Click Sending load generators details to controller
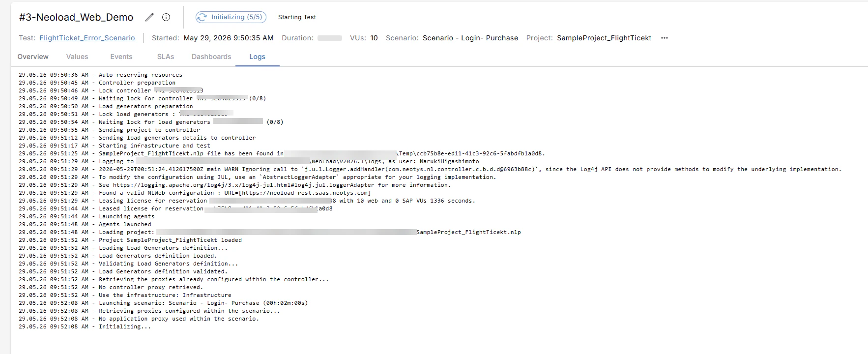 pyautogui.click(x=137, y=138)
